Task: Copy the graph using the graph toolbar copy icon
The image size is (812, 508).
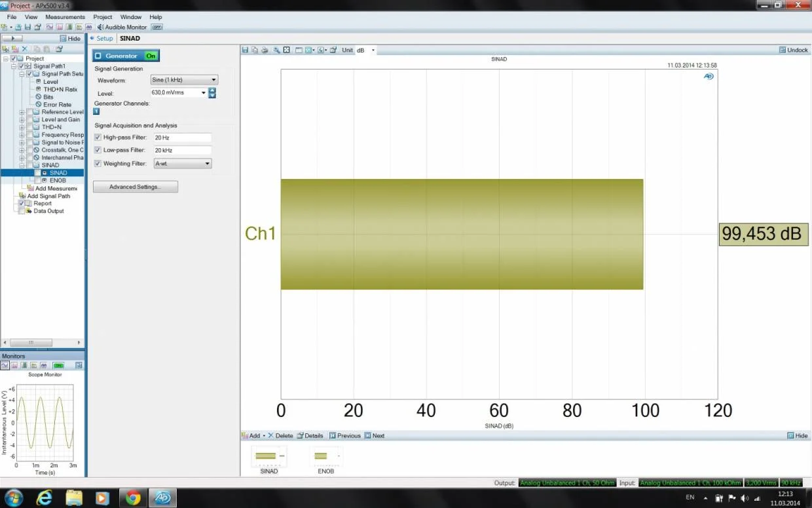Action: pyautogui.click(x=254, y=50)
